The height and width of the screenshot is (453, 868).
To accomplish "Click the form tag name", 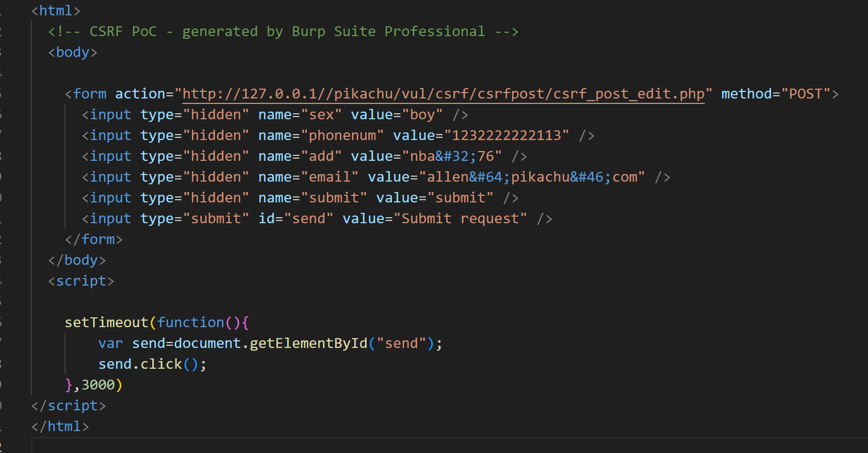I will coord(90,94).
